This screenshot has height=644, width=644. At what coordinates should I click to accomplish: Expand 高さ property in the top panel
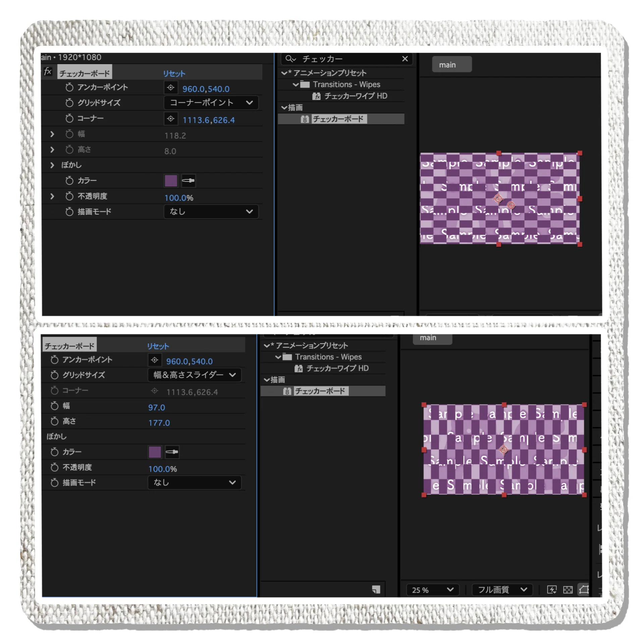tap(52, 149)
